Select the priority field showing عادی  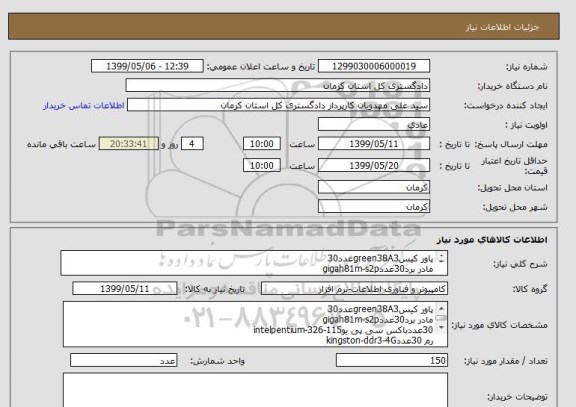[374, 125]
